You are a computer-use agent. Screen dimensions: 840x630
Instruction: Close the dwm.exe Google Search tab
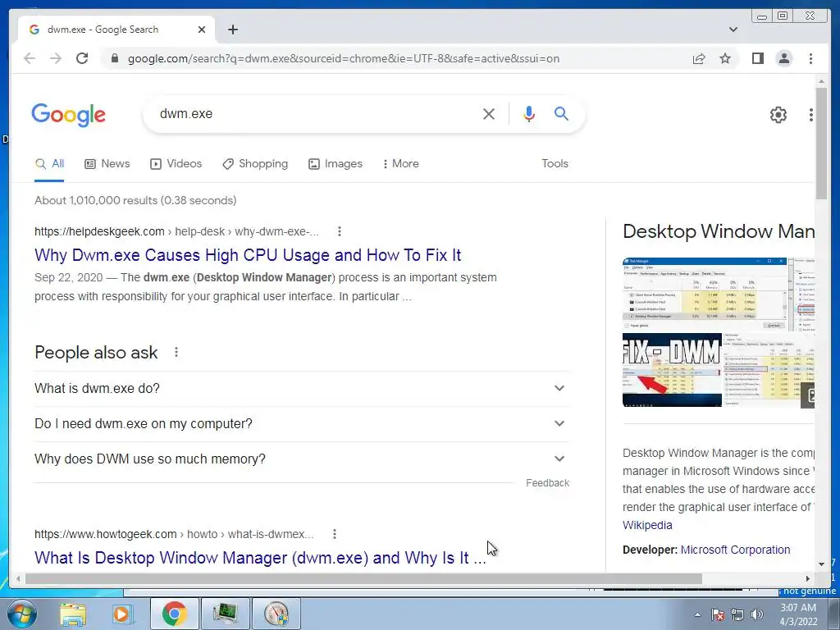click(202, 30)
